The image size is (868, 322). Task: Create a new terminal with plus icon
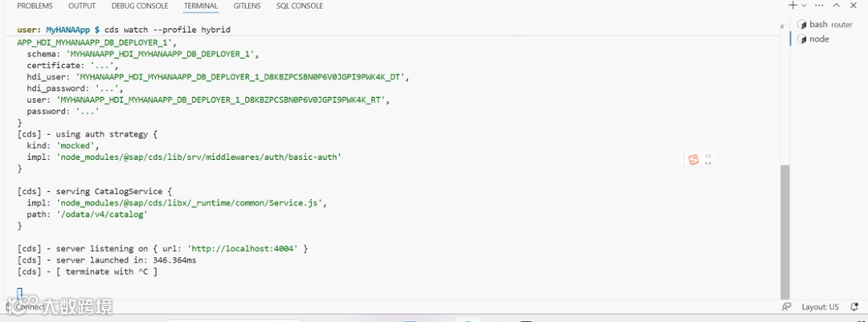pos(792,6)
